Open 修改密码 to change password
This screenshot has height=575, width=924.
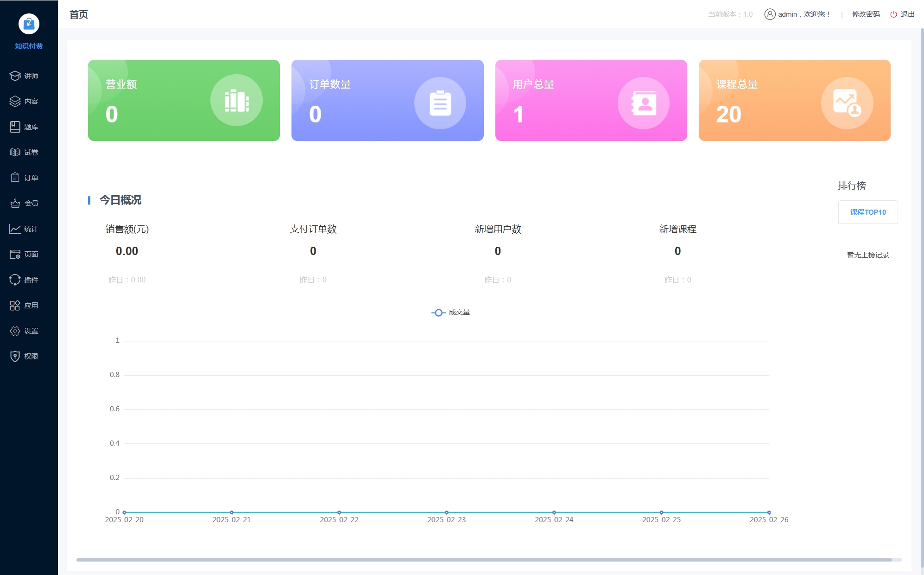coord(865,15)
